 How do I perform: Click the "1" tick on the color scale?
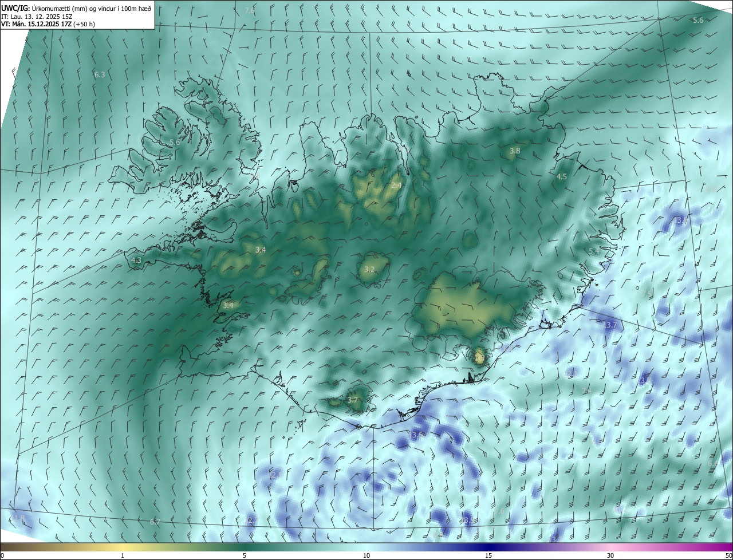123,555
